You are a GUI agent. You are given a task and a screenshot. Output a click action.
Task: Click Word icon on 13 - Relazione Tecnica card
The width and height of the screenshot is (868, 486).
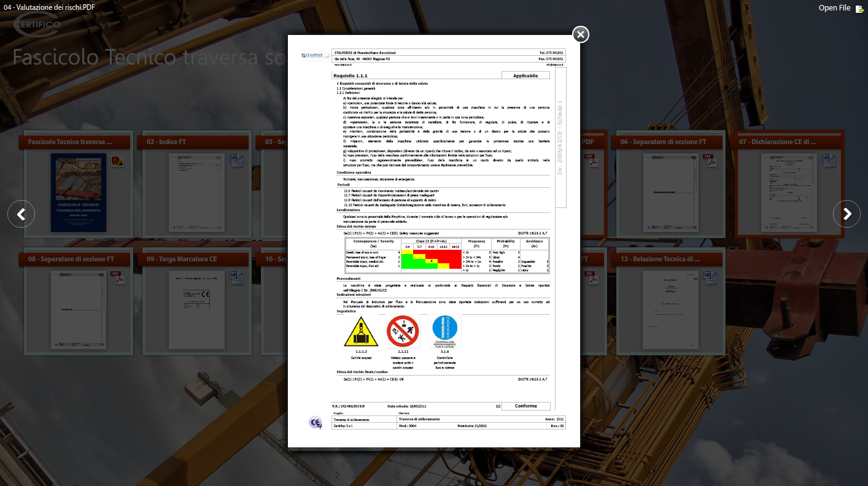710,278
